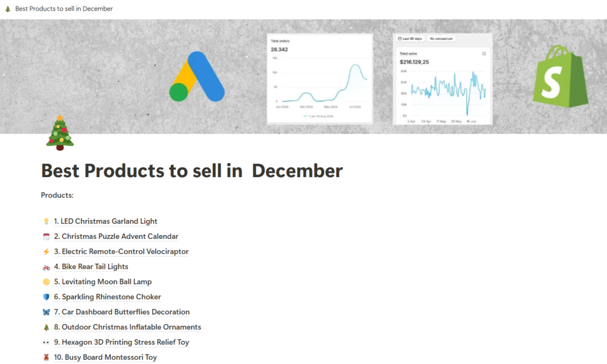The image size is (607, 364).
Task: Click the calendar emoji beside Advent Calendar
Action: 46,237
